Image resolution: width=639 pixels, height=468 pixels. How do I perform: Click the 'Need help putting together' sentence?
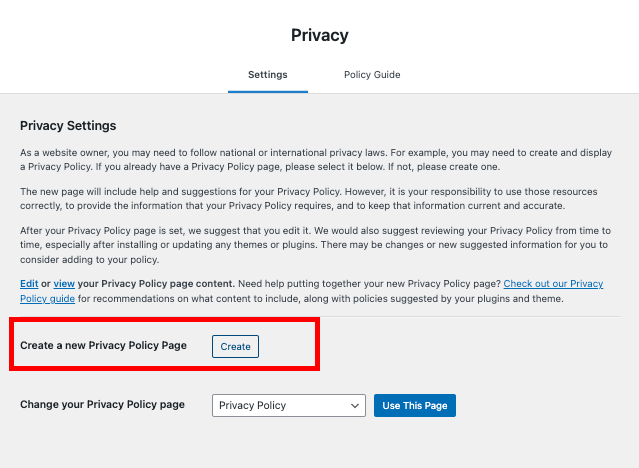tap(369, 284)
